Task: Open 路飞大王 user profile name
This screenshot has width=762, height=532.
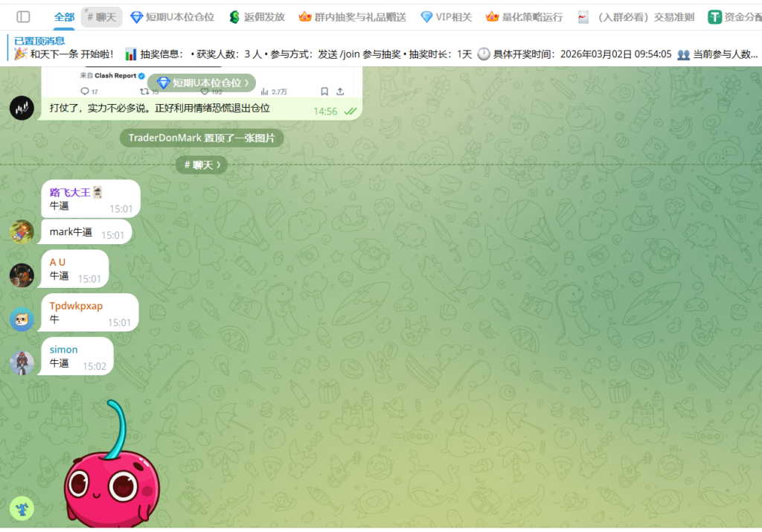Action: coord(70,192)
